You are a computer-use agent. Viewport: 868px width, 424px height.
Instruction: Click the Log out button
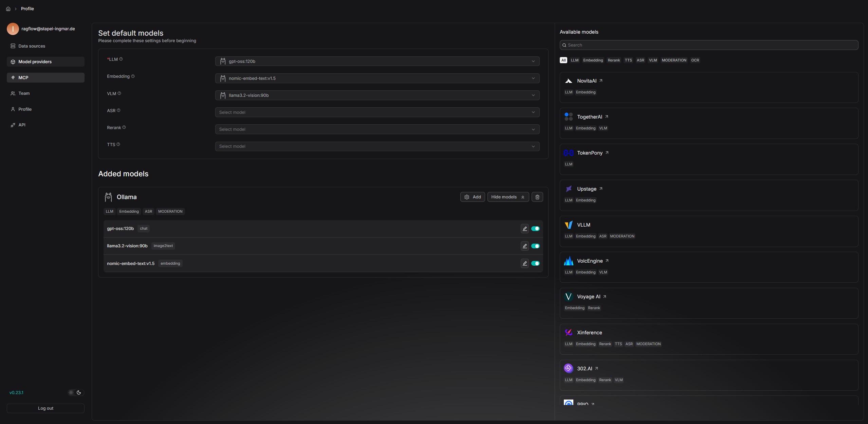coord(45,408)
